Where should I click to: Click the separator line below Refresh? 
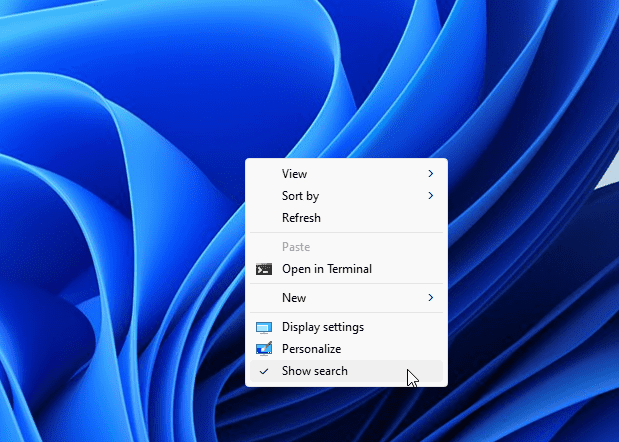pos(346,233)
